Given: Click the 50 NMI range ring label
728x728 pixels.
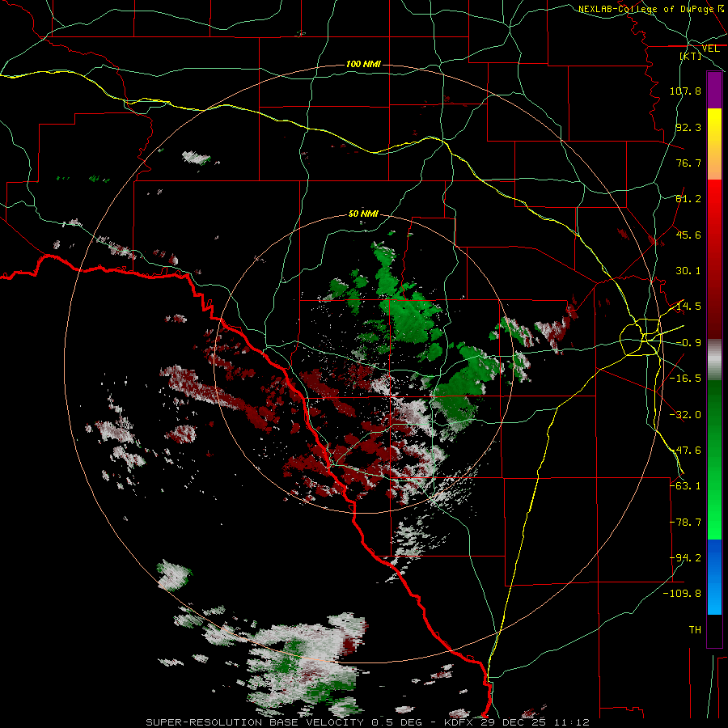Looking at the screenshot, I should [x=363, y=214].
